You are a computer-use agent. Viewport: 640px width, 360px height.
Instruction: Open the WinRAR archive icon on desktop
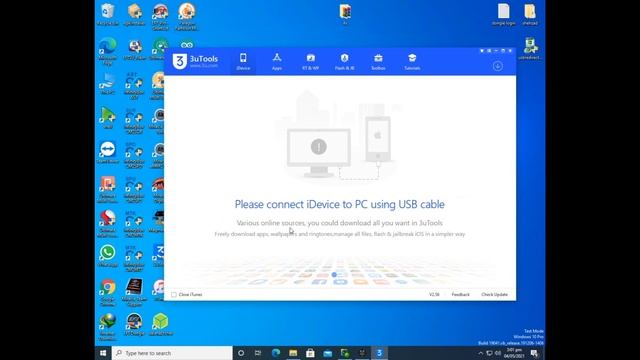point(345,14)
